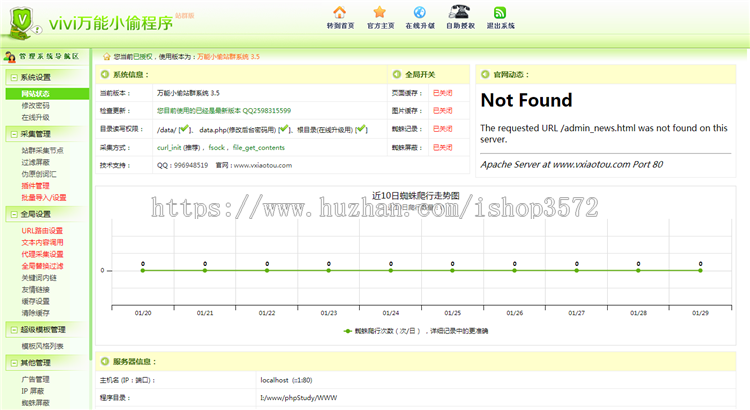The image size is (750, 410).
Task: Click the small home icon before 您当前已授权
Action: click(107, 56)
